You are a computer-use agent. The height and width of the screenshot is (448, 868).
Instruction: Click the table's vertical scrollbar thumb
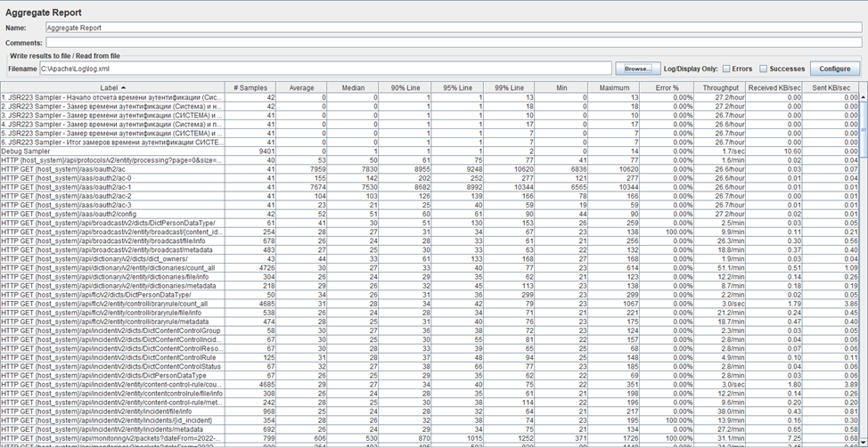click(x=864, y=131)
